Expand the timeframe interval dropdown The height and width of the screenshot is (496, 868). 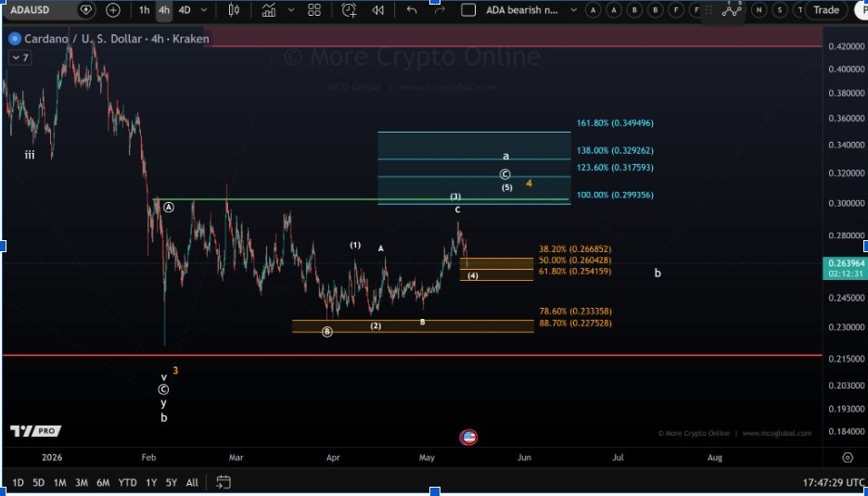point(204,10)
